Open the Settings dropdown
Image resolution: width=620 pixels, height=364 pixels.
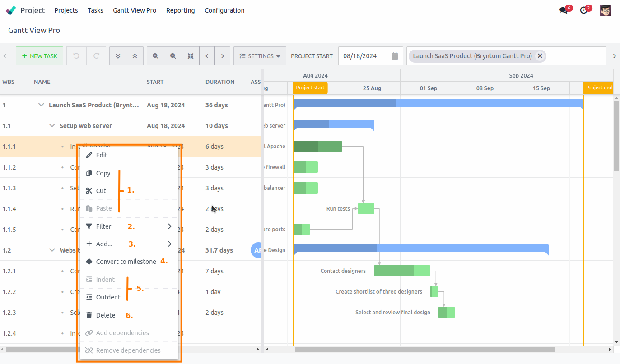(259, 55)
